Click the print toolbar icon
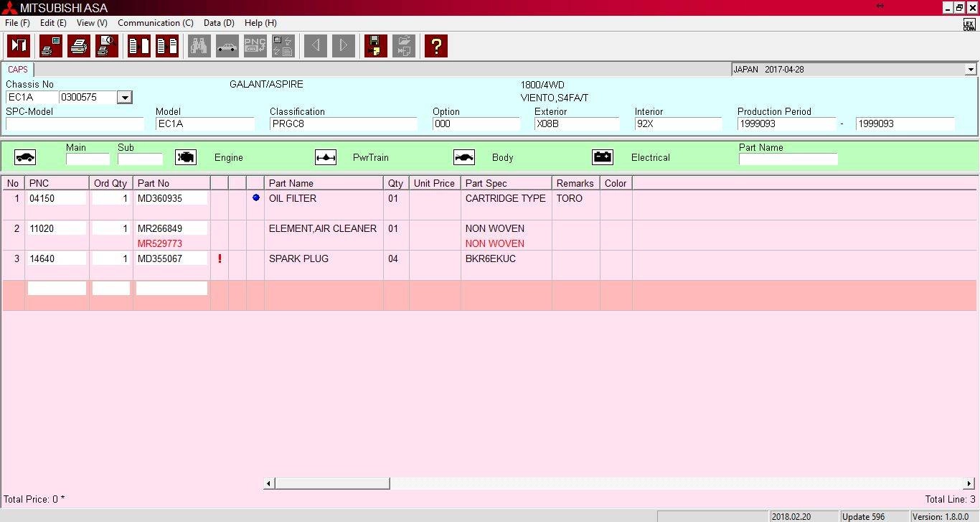 tap(79, 46)
